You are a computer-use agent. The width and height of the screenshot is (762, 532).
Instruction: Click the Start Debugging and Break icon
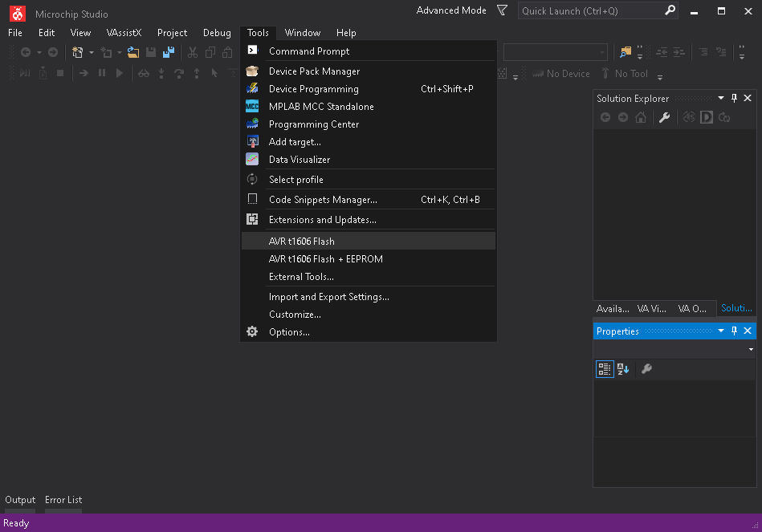tap(25, 73)
